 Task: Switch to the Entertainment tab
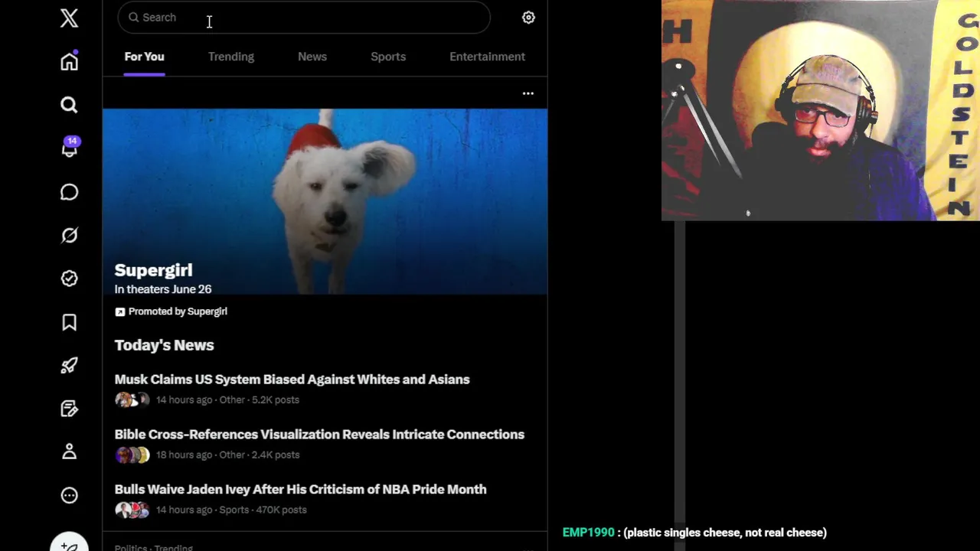click(487, 57)
